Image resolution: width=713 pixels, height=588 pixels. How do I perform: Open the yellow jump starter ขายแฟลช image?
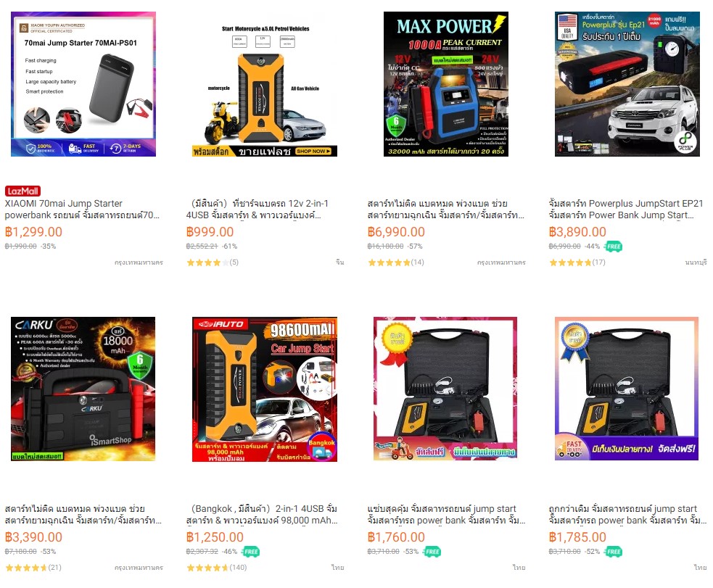265,84
